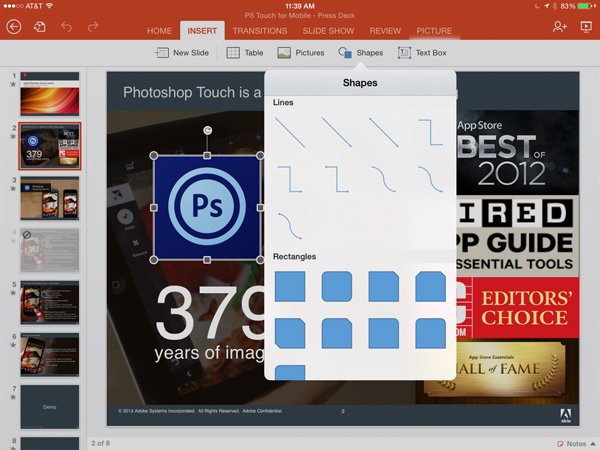Image resolution: width=600 pixels, height=450 pixels.
Task: Open slide 3 thumbnail
Action: tap(50, 198)
